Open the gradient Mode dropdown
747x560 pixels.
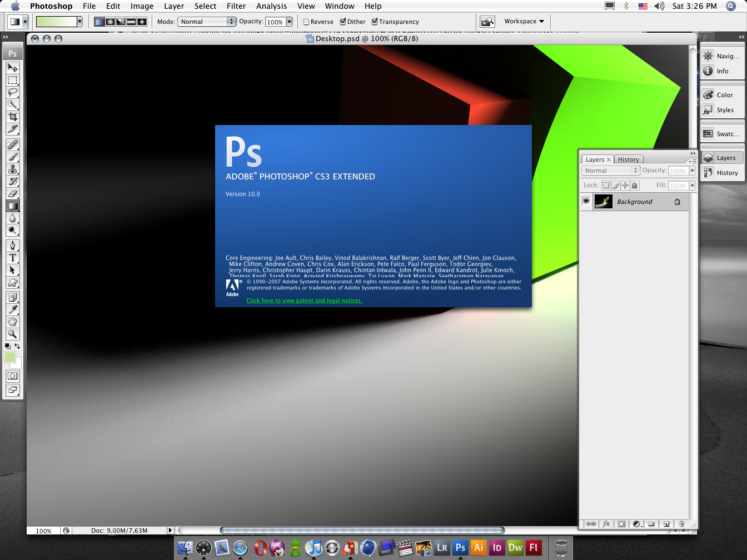tap(207, 22)
